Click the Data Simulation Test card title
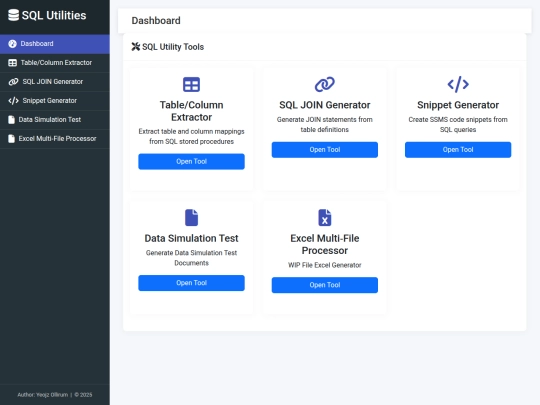 [191, 238]
